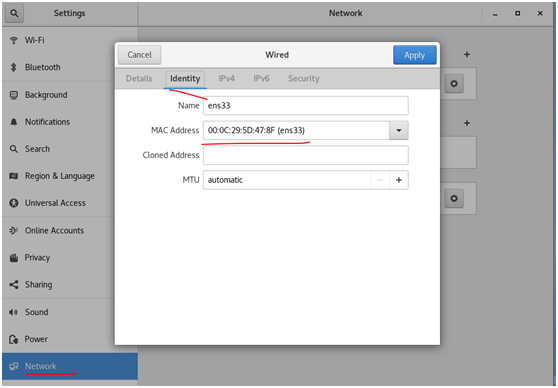This screenshot has height=388, width=558.
Task: Click the Sound speaker icon
Action: (14, 312)
